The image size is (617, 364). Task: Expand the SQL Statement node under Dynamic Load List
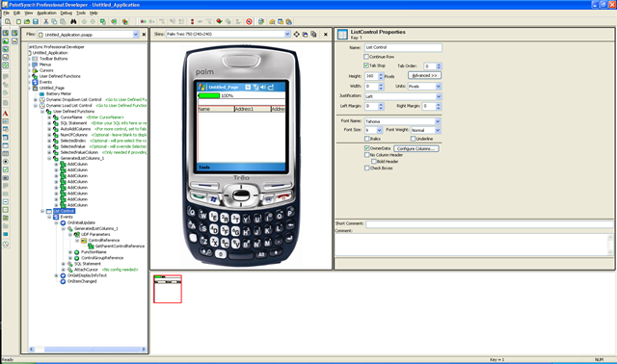(49, 123)
